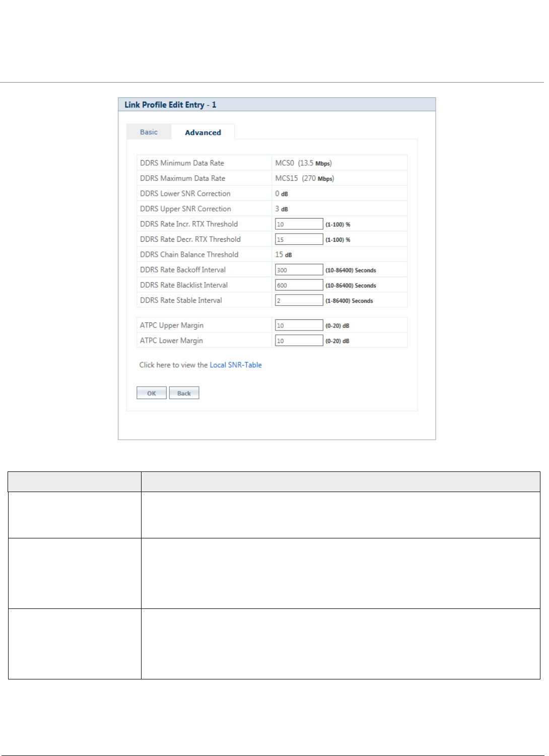This screenshot has height=756, width=549.
Task: Click DDRS Rate Decr. RTX Threshold label
Action: click(190, 239)
